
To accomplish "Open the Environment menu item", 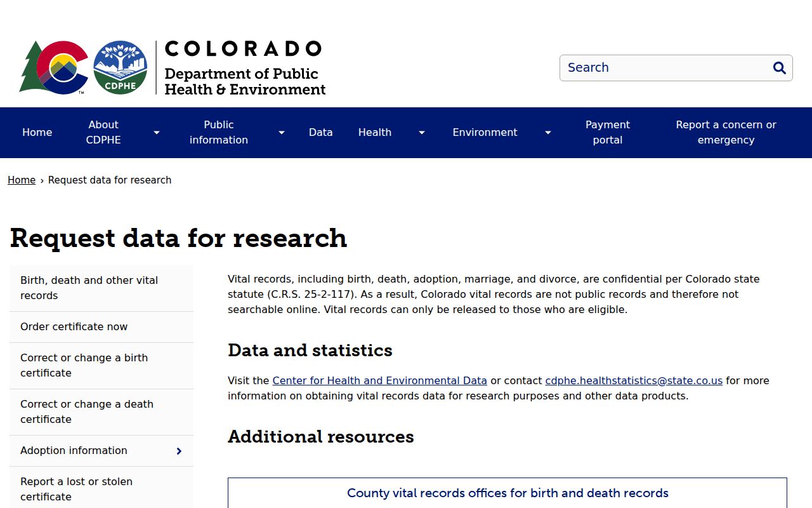I will click(x=485, y=133).
